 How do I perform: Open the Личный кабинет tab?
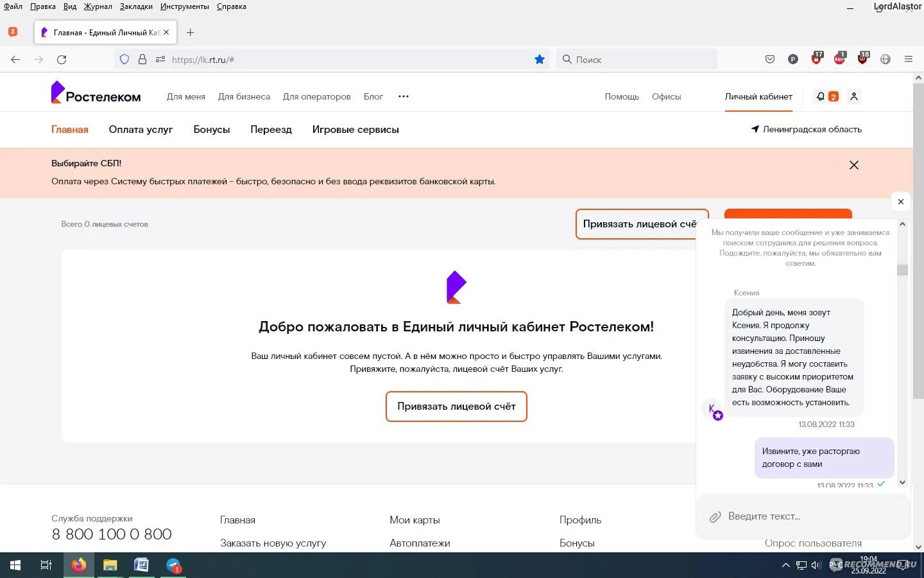(758, 96)
